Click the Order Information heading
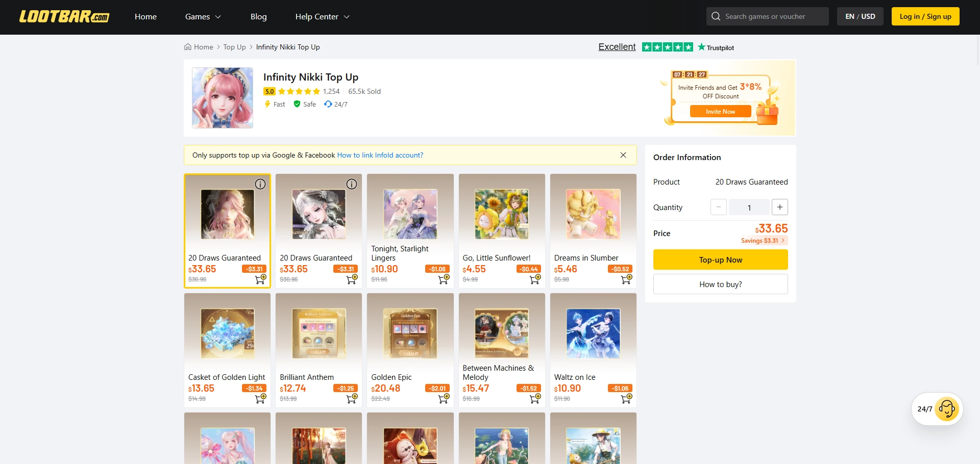The width and height of the screenshot is (980, 464). 687,157
